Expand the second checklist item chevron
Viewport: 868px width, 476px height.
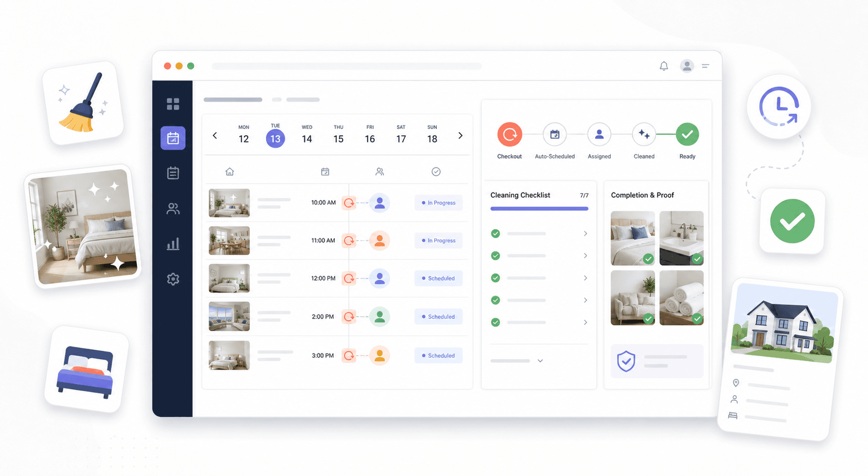click(585, 256)
